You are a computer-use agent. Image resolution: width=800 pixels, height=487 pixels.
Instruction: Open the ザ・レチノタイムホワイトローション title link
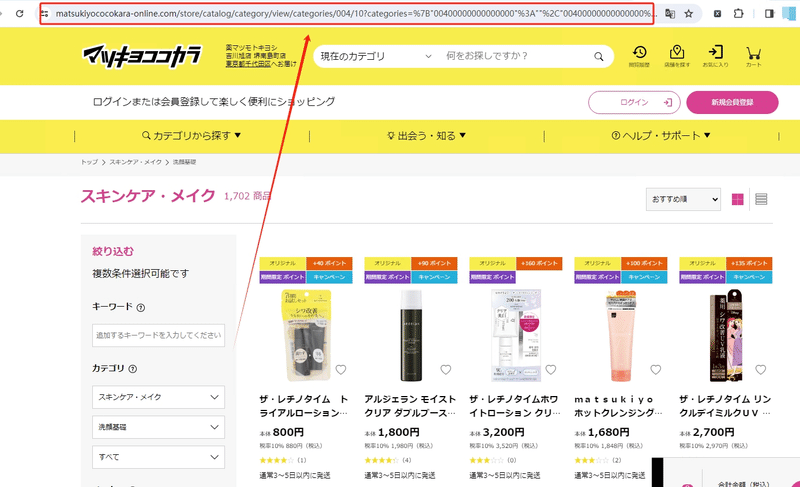pos(515,406)
